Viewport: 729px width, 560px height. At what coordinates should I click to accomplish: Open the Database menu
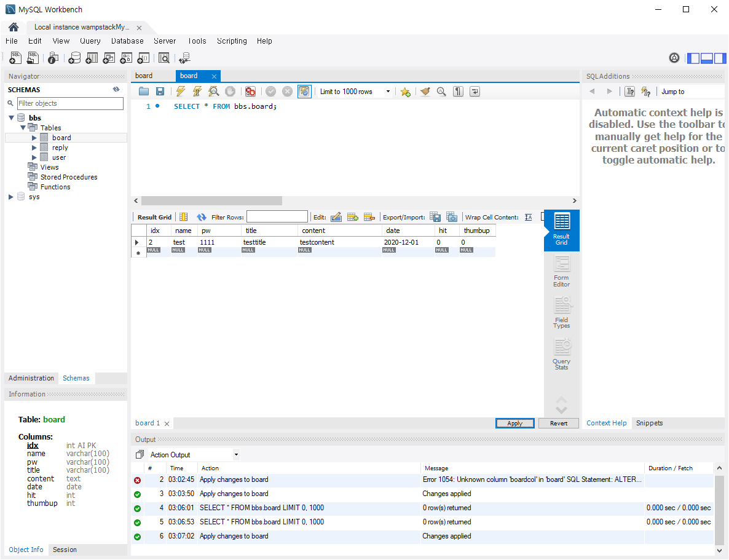127,41
